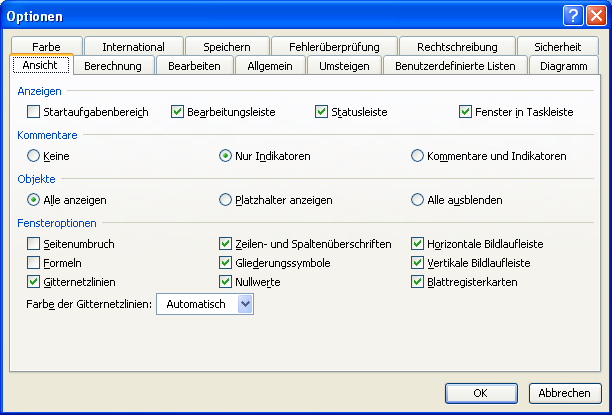The height and width of the screenshot is (415, 612).
Task: Toggle the Nullwerte checkbox
Action: [x=226, y=282]
